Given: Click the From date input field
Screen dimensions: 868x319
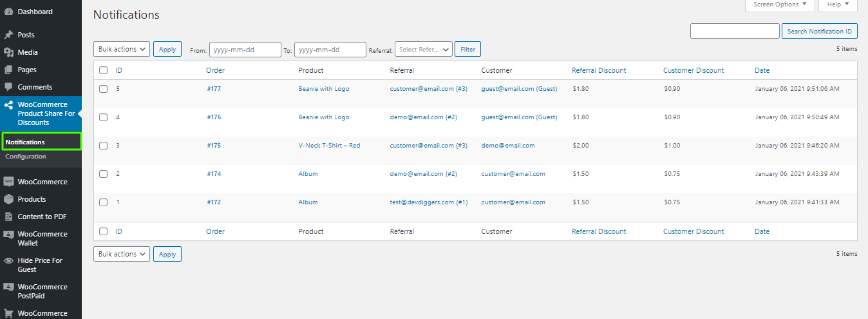Looking at the screenshot, I should [x=245, y=49].
